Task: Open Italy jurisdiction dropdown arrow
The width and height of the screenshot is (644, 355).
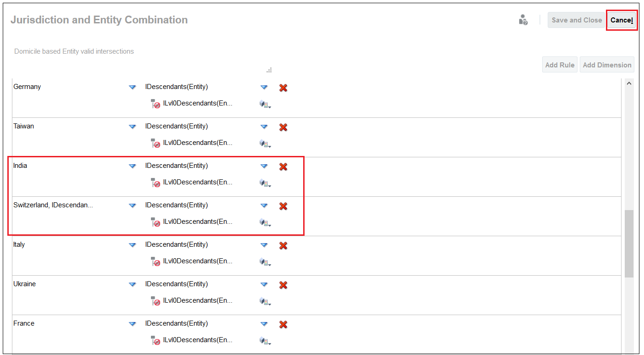Action: pyautogui.click(x=133, y=245)
